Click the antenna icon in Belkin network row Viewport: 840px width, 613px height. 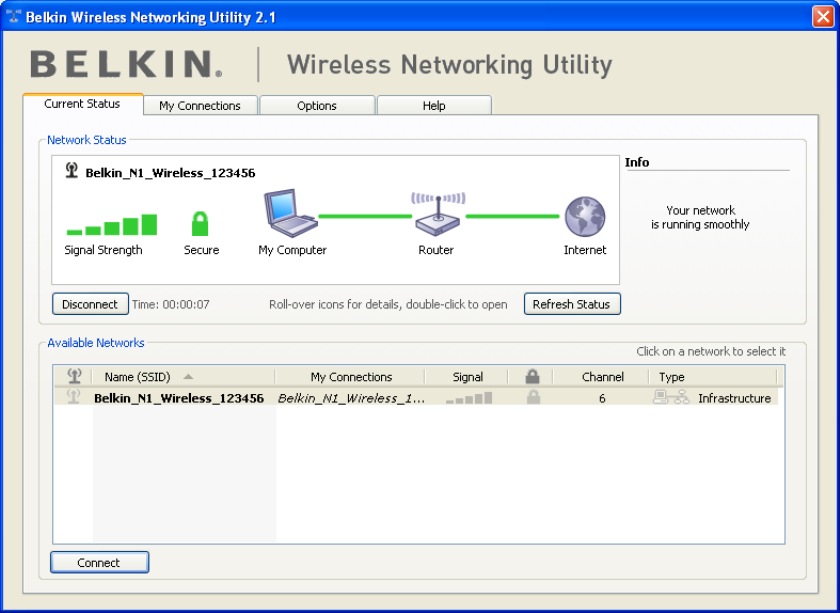pyautogui.click(x=73, y=397)
